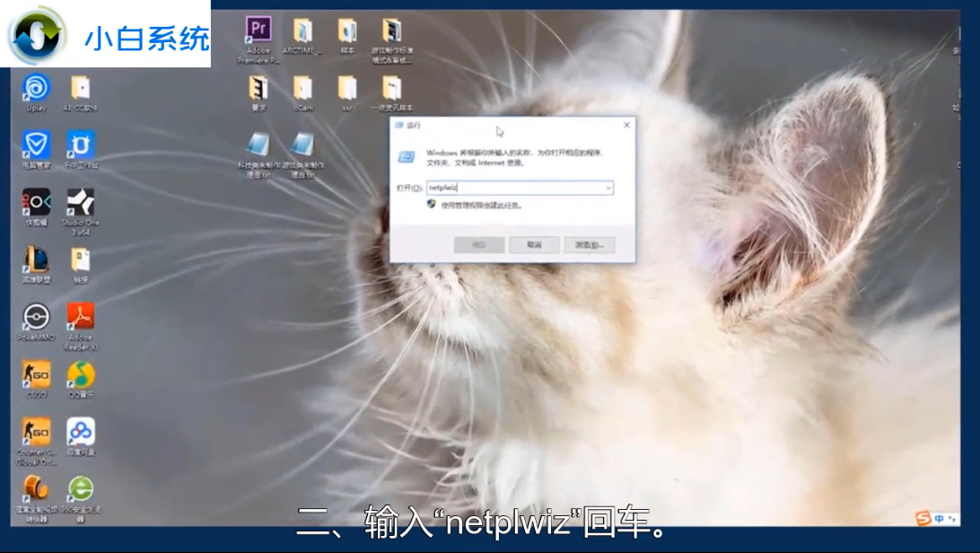Click the Sogou input method S icon
The height and width of the screenshot is (553, 980).
923,519
